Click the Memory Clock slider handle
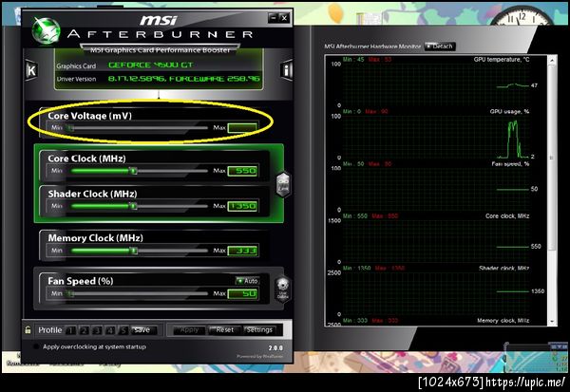Screen dimensions: 570x392 [x=134, y=251]
